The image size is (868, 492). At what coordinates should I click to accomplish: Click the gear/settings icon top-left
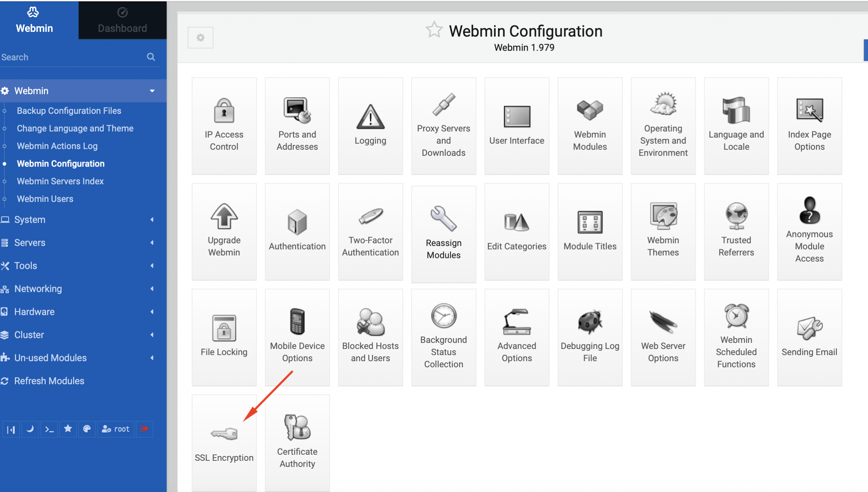pos(200,38)
